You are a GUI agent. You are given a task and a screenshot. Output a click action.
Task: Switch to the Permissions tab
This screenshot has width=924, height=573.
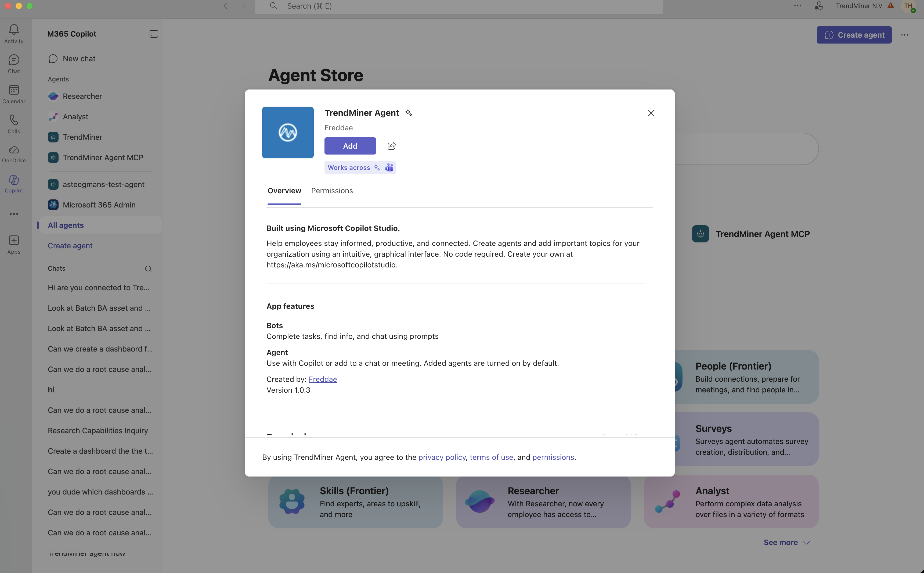pyautogui.click(x=332, y=191)
